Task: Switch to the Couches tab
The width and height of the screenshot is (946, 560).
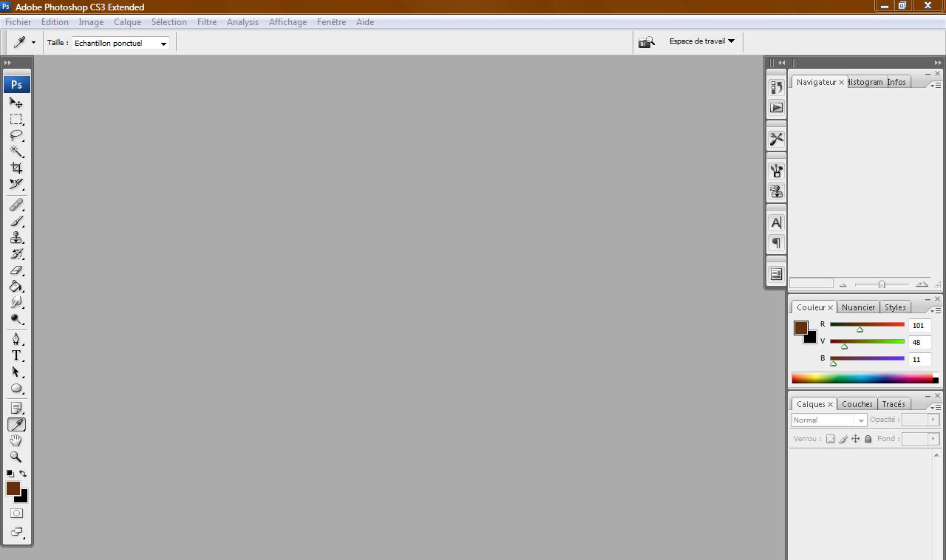Action: [857, 404]
